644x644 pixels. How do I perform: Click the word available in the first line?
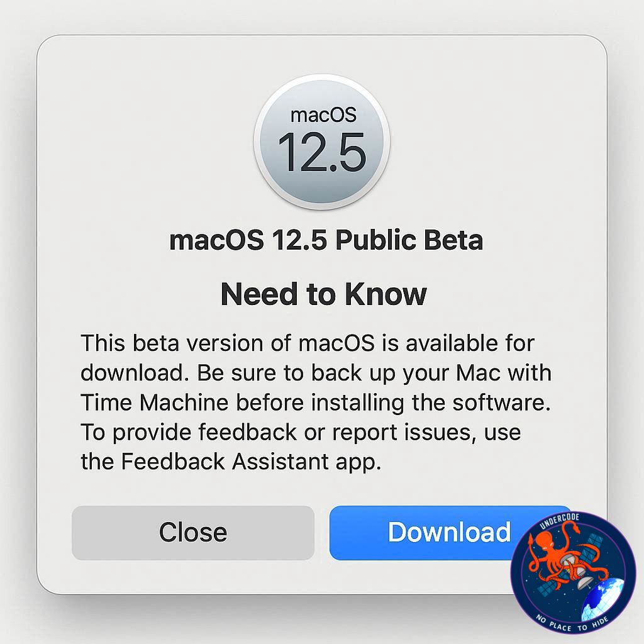(x=452, y=343)
